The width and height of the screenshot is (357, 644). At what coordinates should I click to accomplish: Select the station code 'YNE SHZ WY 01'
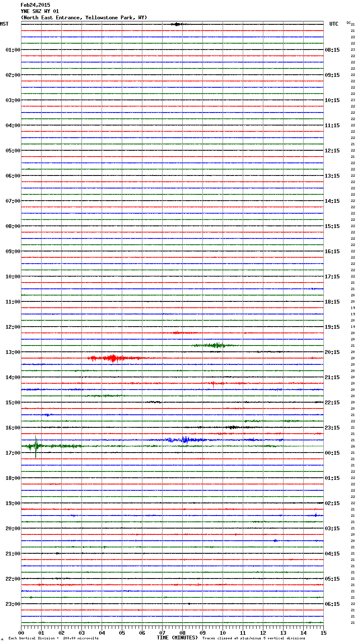coord(40,11)
